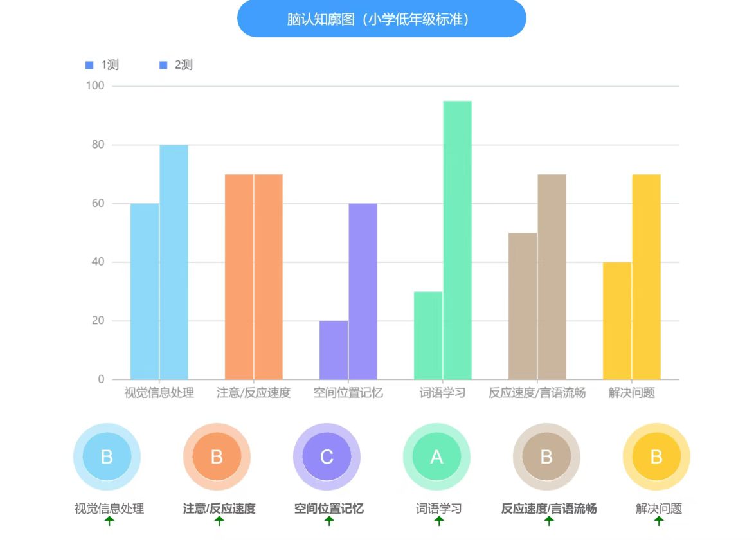
Task: Click the 脑认知廓图 title banner
Action: pos(381,19)
